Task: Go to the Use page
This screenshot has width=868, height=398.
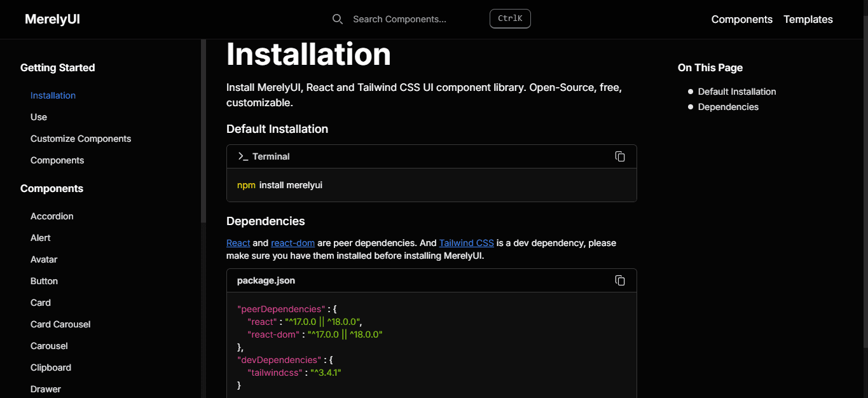Action: [x=39, y=117]
